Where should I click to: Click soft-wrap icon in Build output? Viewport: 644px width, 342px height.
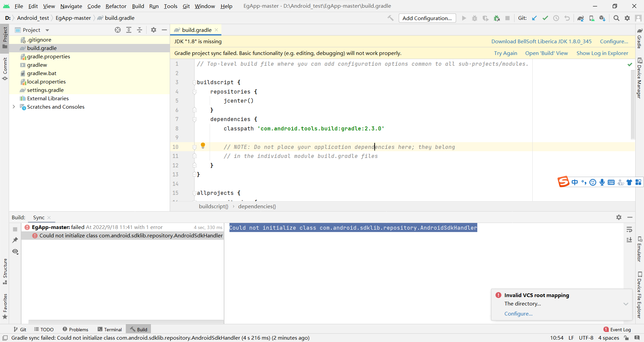pyautogui.click(x=629, y=229)
